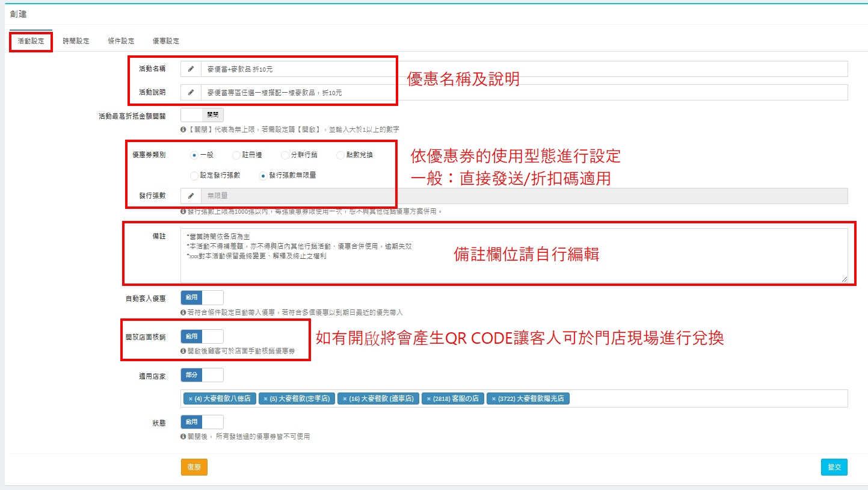Choose the 設定發行張數 radio option
Screen dimensions: 868x490
point(194,176)
